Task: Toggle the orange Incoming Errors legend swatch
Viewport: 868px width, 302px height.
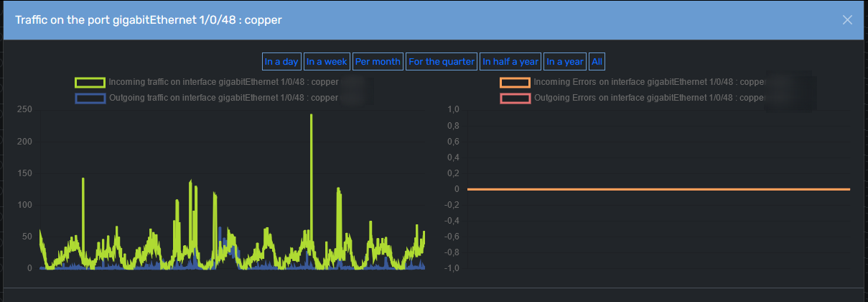Action: pyautogui.click(x=515, y=82)
